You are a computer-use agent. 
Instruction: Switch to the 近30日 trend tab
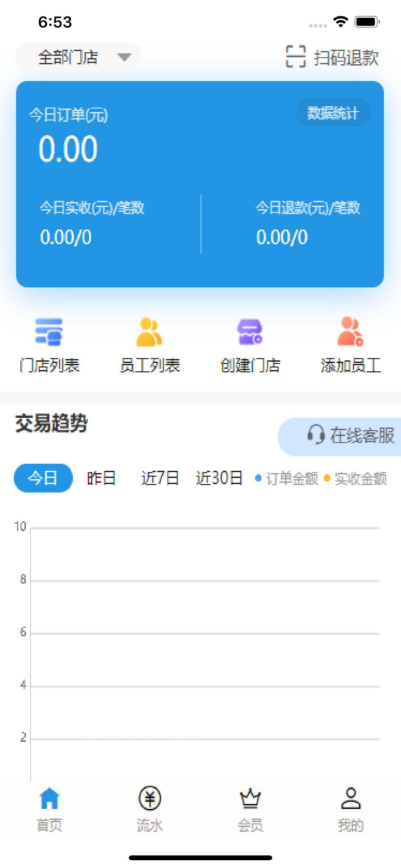tap(219, 478)
